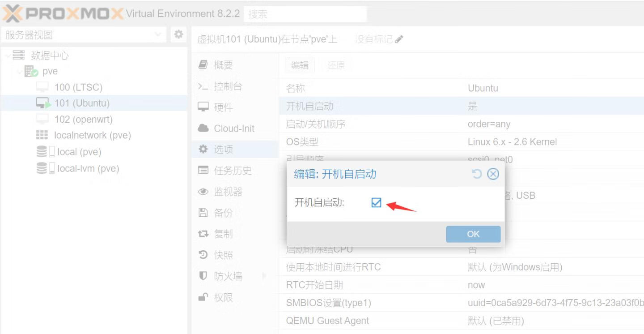Open the 服务器视图 dropdown
This screenshot has height=334, width=644.
pos(158,34)
